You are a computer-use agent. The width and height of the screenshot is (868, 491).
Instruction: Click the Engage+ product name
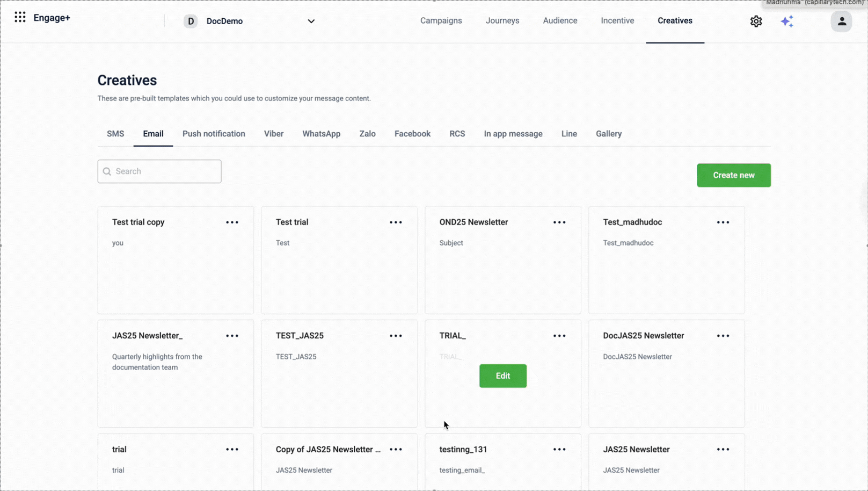click(52, 18)
